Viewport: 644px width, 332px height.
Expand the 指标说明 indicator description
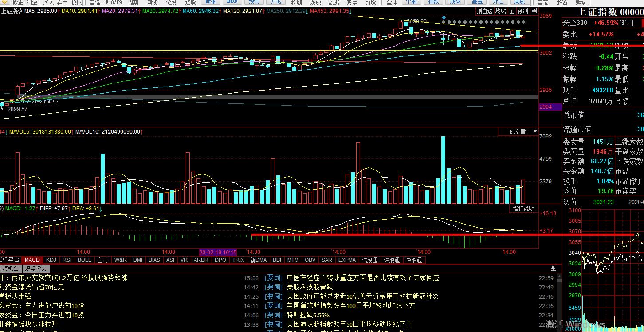[x=523, y=209]
